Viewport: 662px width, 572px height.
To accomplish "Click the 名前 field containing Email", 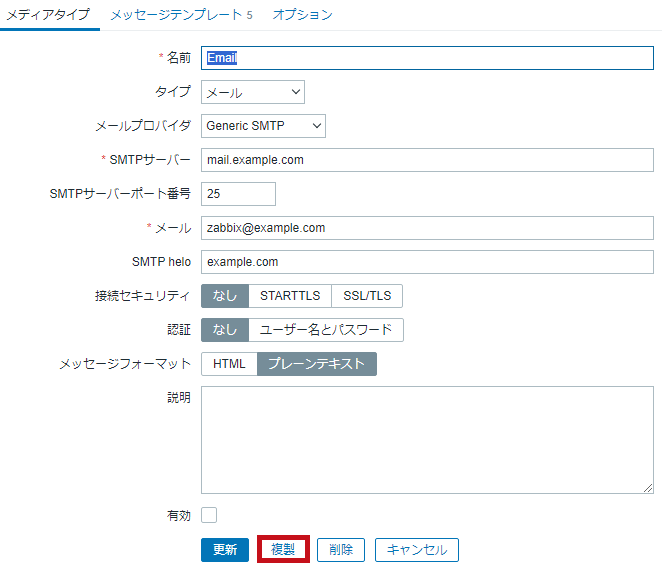I will 427,58.
